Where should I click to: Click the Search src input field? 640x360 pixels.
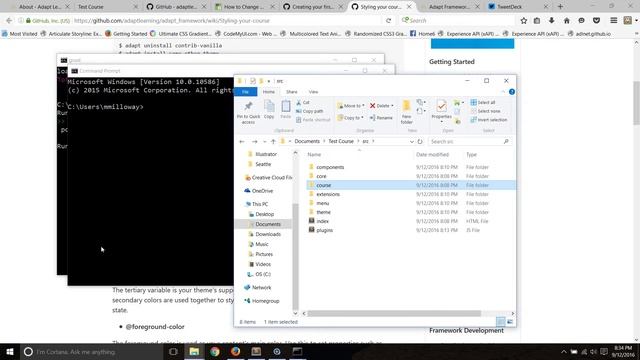[x=469, y=142]
